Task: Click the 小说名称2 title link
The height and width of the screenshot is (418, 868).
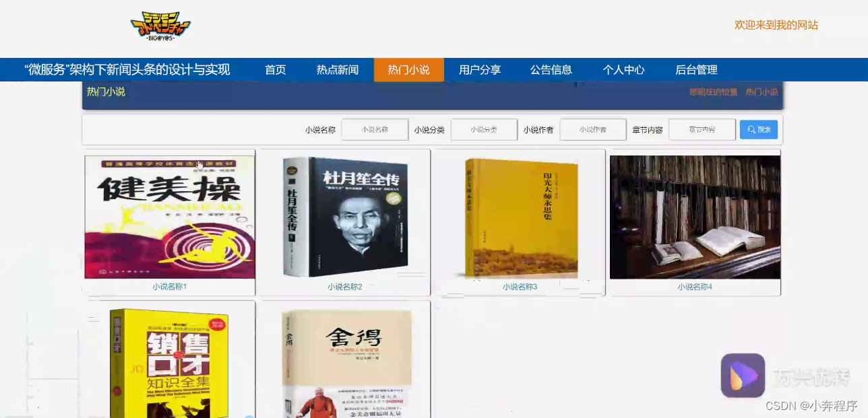Action: click(x=345, y=287)
